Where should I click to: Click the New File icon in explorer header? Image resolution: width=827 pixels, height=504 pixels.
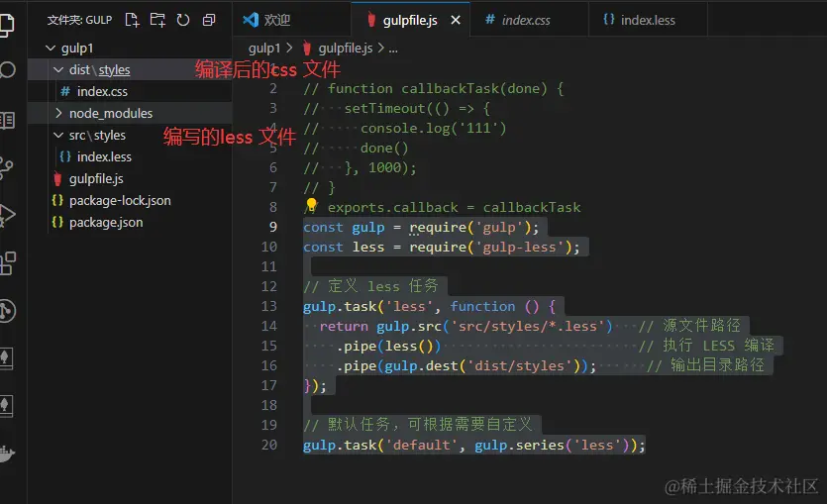(x=132, y=20)
